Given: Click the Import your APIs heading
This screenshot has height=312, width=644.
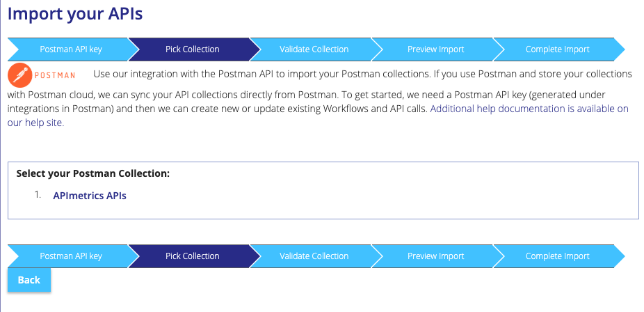Looking at the screenshot, I should pyautogui.click(x=75, y=13).
